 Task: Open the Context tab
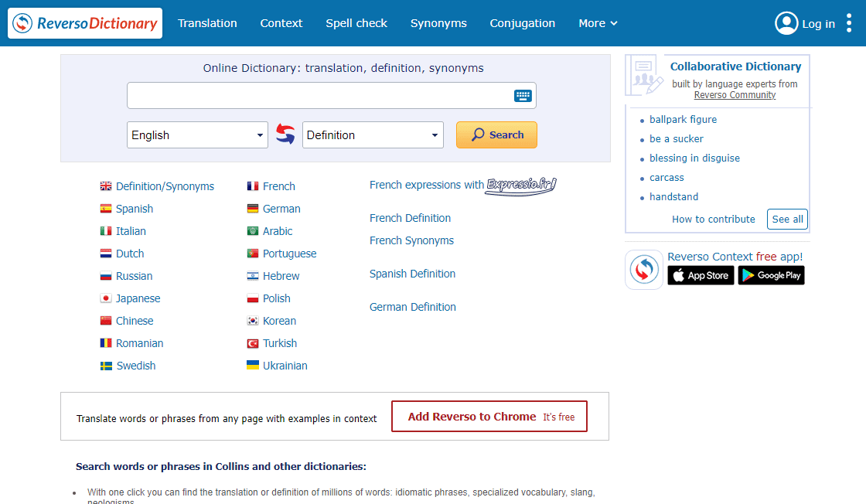(281, 23)
